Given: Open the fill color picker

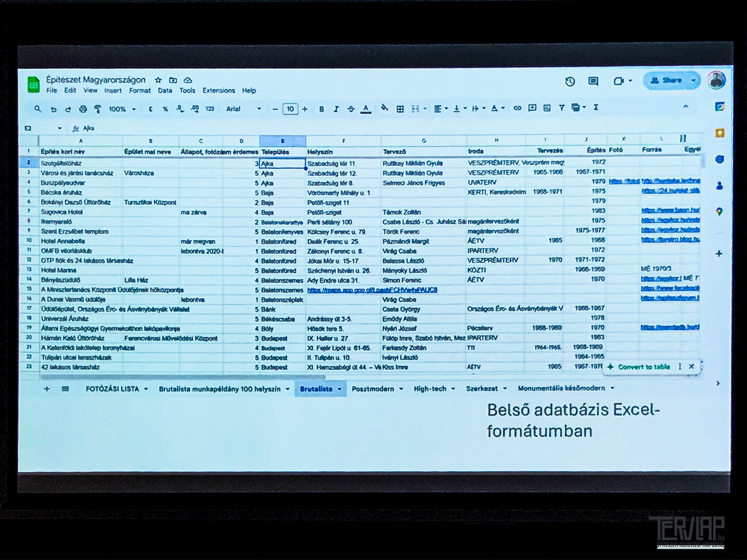Looking at the screenshot, I should click(384, 109).
